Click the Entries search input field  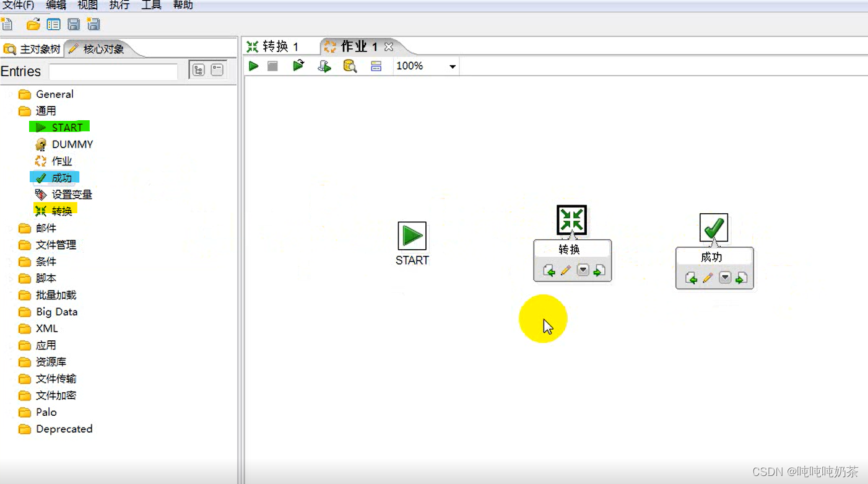click(113, 71)
